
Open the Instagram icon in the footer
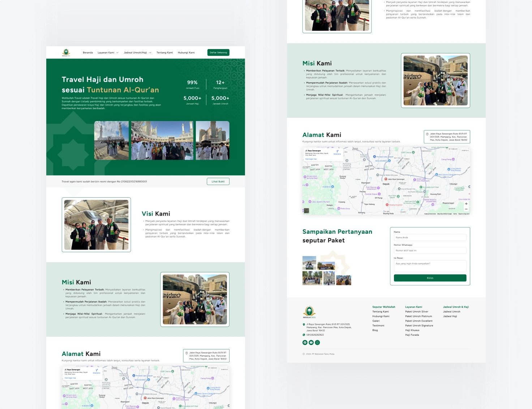[317, 343]
